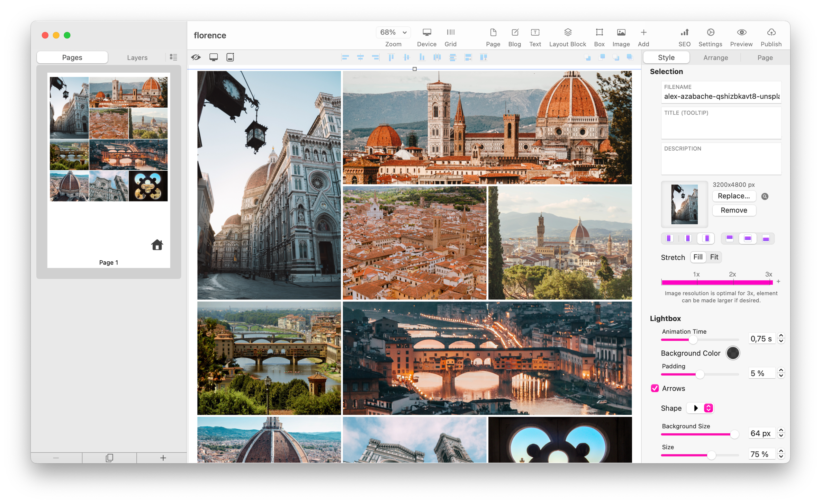Toggle page list view mode
The height and width of the screenshot is (504, 821).
pyautogui.click(x=173, y=57)
